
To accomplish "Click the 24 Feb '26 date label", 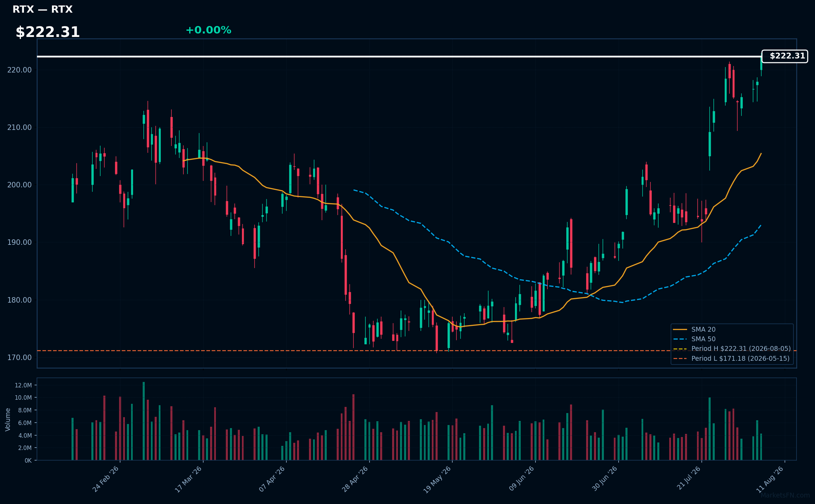I will [106, 479].
